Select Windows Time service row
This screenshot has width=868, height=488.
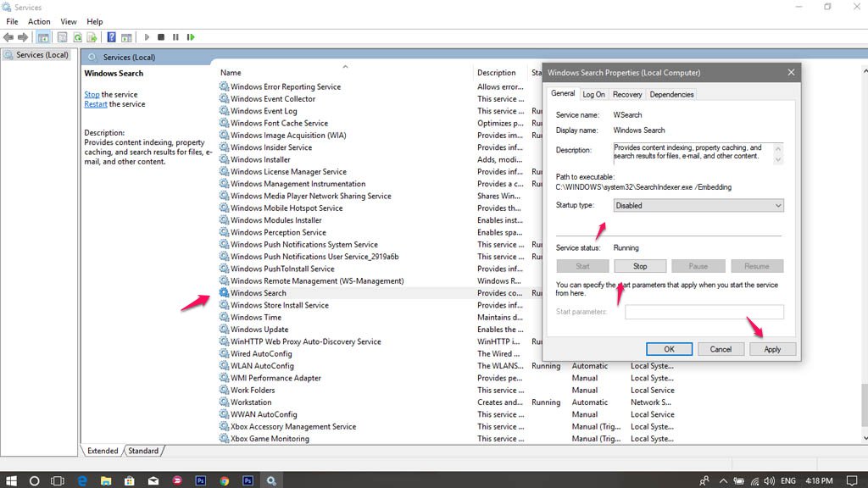pos(256,318)
